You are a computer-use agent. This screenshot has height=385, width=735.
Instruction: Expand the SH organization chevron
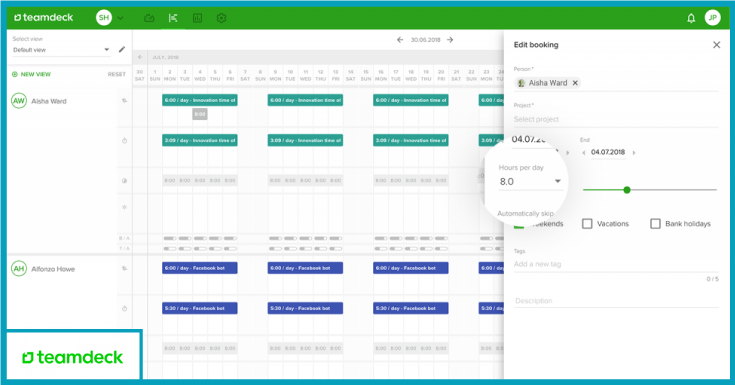(120, 18)
